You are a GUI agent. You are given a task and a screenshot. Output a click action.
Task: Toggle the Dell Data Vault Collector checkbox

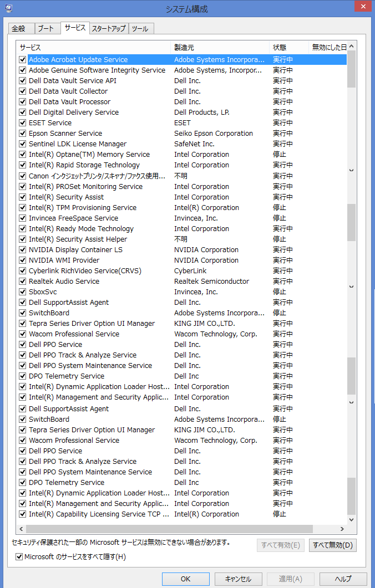point(23,91)
